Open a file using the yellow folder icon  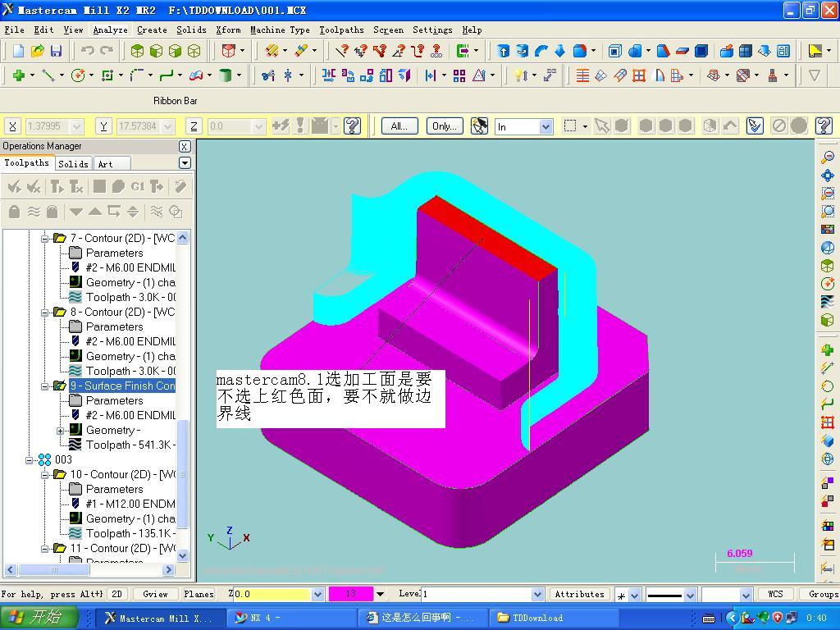[x=37, y=51]
